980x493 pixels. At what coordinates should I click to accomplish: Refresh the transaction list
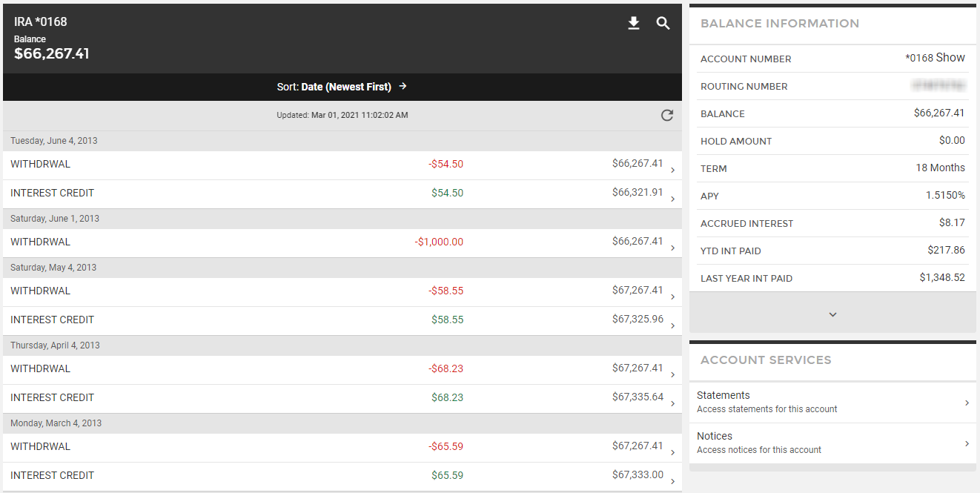(666, 115)
